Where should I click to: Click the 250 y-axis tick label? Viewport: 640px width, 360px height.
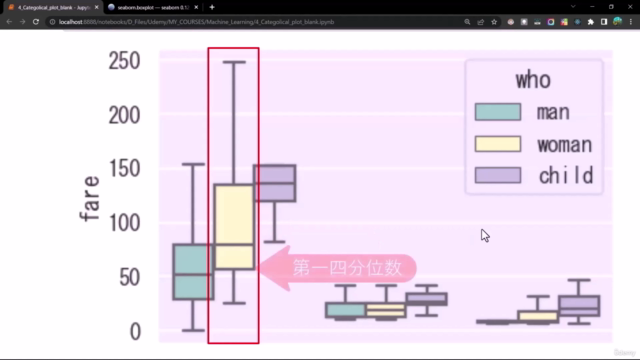[124, 61]
